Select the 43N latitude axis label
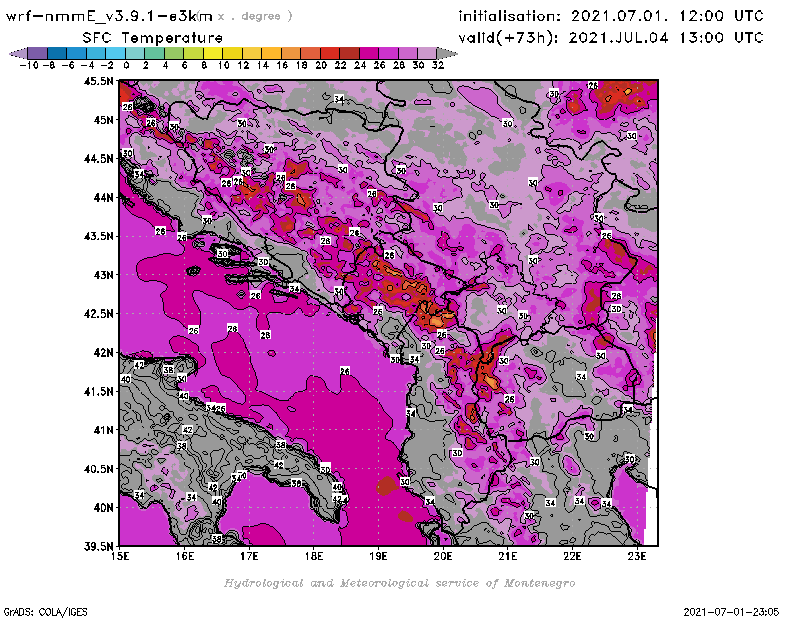Viewport: 800px width, 618px height. click(x=103, y=275)
